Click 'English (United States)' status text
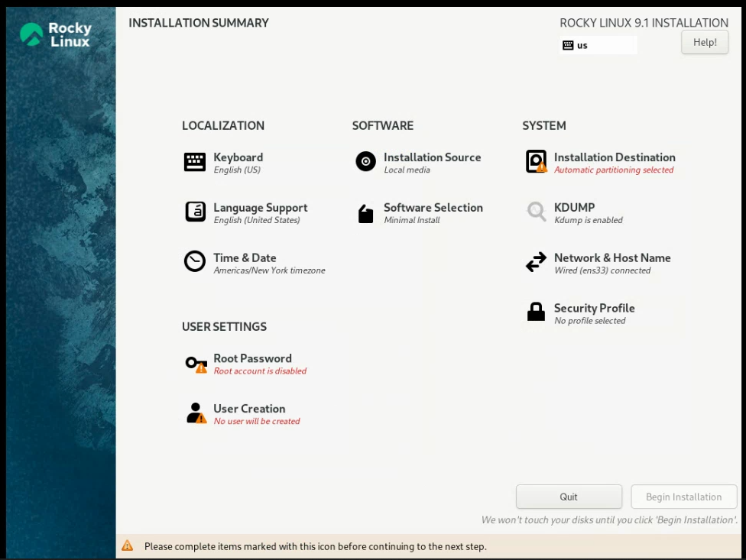The width and height of the screenshot is (746, 560). pos(257,220)
